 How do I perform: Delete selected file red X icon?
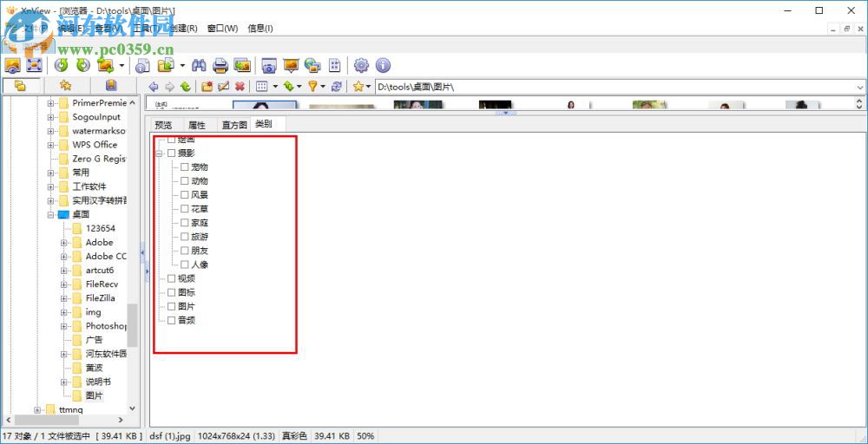click(x=240, y=86)
